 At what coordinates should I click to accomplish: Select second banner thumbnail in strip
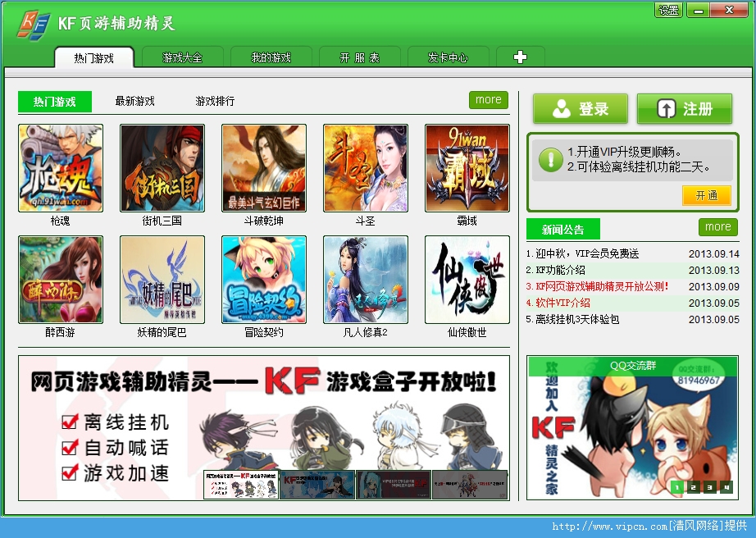[x=317, y=485]
